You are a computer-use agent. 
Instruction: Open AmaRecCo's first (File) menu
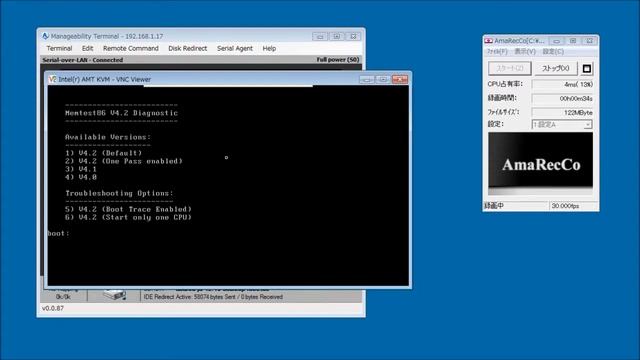497,51
